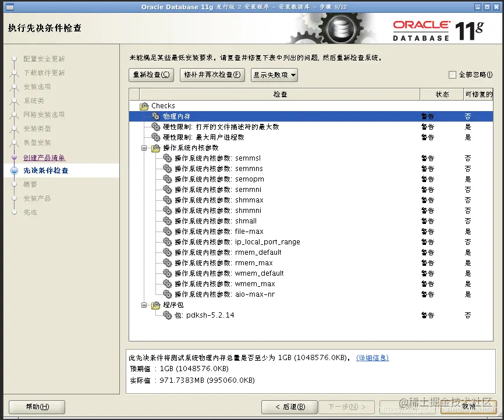Go to the 创建产品清单 step link
504x420 pixels.
pyautogui.click(x=44, y=158)
